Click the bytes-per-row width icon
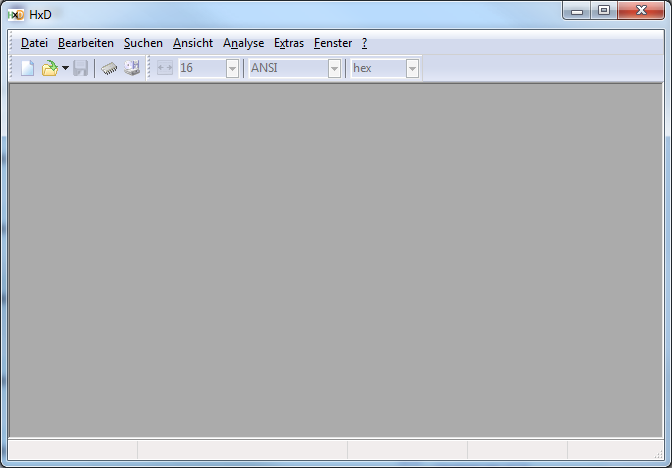This screenshot has width=672, height=468. click(x=165, y=68)
